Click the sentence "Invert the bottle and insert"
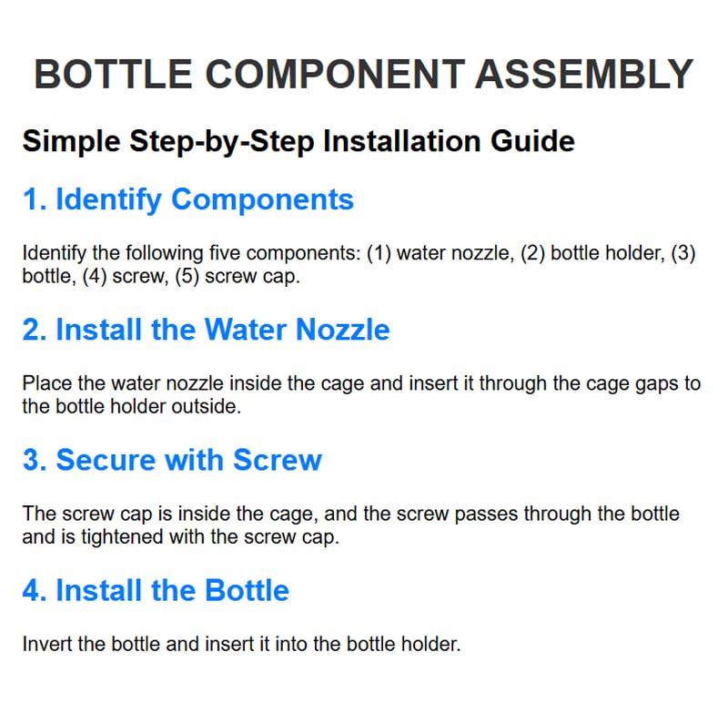The height and width of the screenshot is (703, 728). 241,645
